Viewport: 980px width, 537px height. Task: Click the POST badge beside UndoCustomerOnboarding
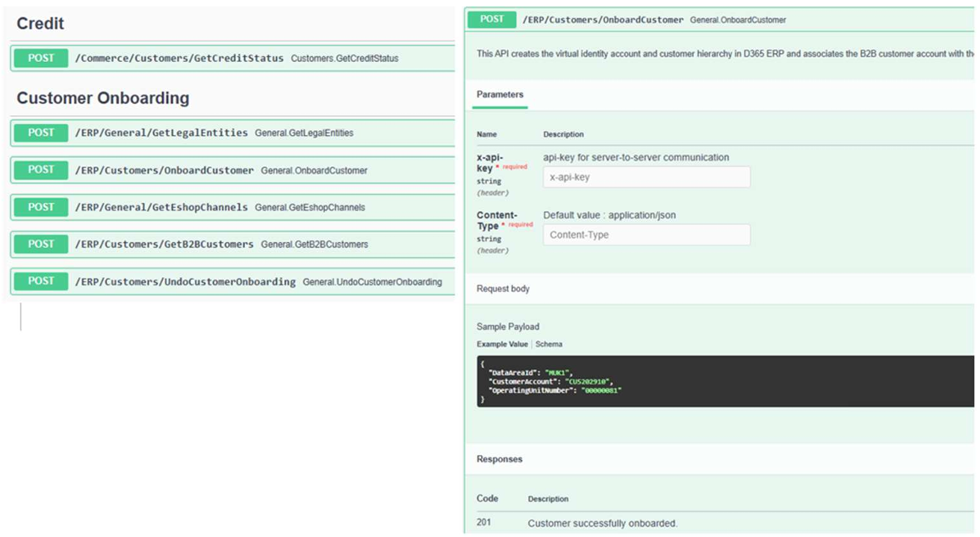pyautogui.click(x=41, y=282)
